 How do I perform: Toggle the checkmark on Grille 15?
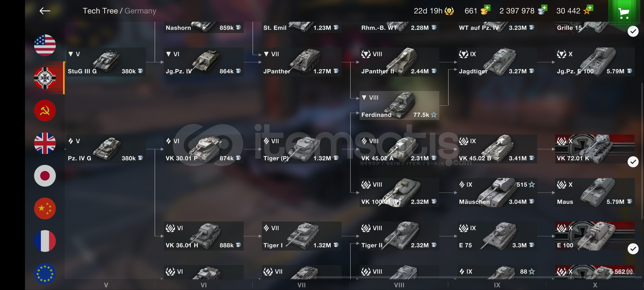pos(633,31)
